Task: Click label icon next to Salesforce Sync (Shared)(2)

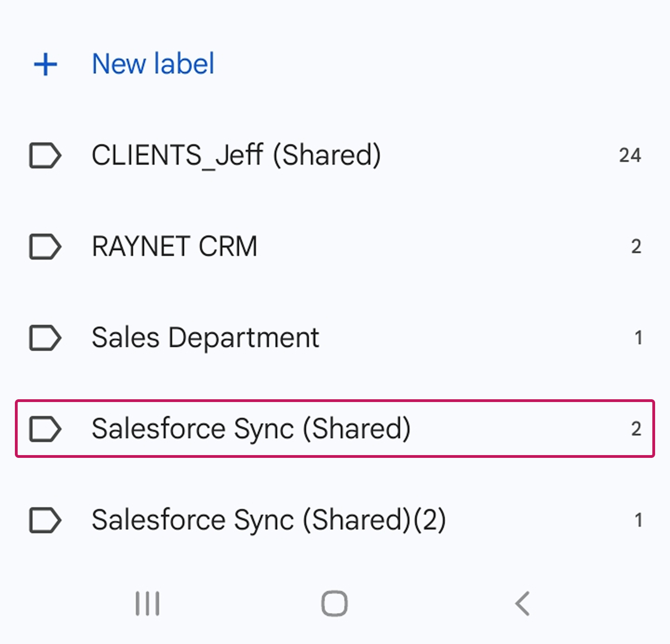Action: point(45,520)
